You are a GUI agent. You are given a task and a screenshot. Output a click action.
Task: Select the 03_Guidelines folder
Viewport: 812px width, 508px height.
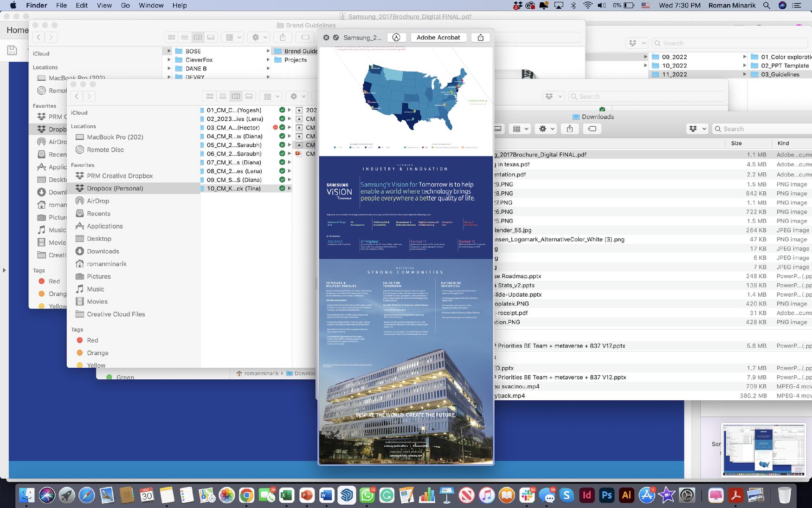pyautogui.click(x=780, y=74)
